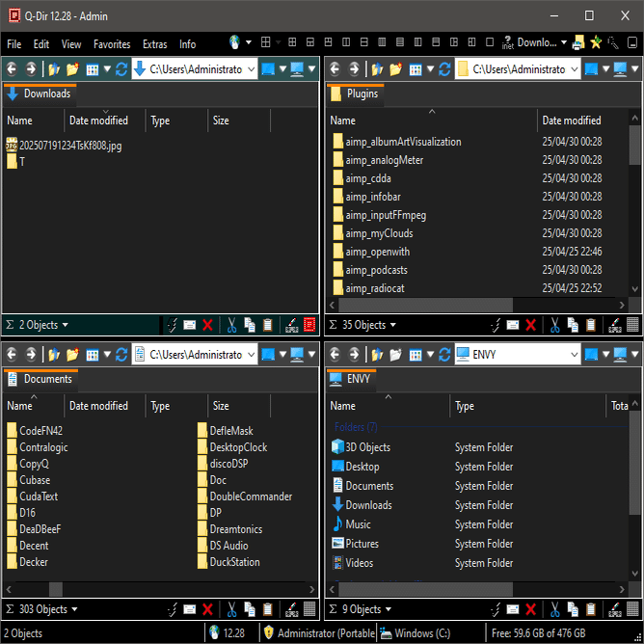
Task: Create new folder in the Plugins pane
Action: 396,69
